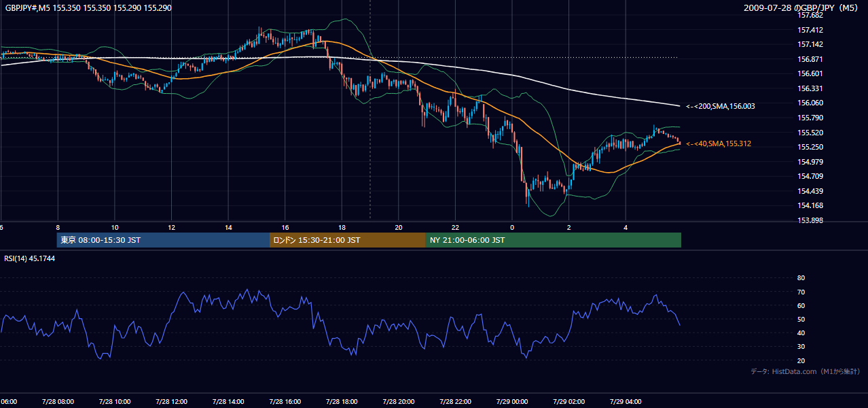
Task: Click price axis value 155.790
Action: click(x=811, y=118)
